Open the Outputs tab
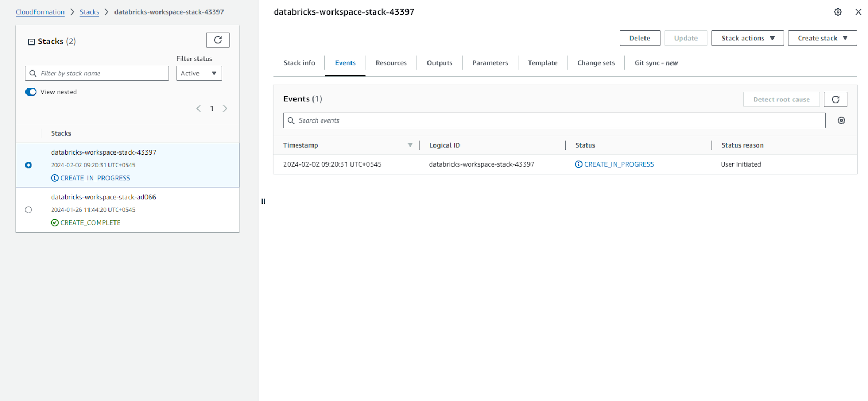Viewport: 868px width, 401px height. pos(439,63)
